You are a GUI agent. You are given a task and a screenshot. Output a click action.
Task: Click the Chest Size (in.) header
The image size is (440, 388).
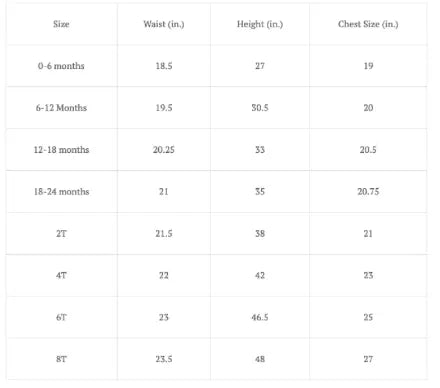pos(368,24)
